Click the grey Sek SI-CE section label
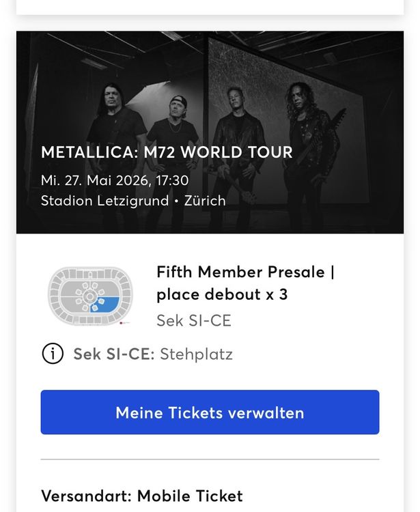Viewport: 420px width, 512px height. pos(193,320)
